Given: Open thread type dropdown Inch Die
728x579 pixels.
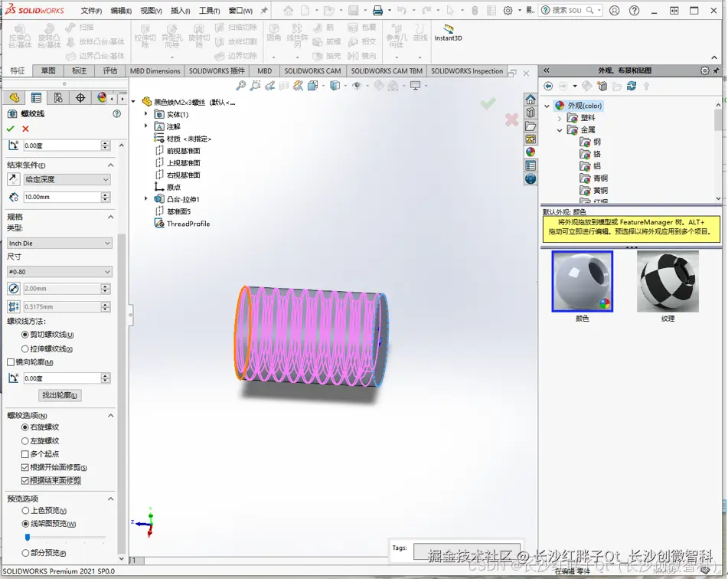Looking at the screenshot, I should coord(60,243).
